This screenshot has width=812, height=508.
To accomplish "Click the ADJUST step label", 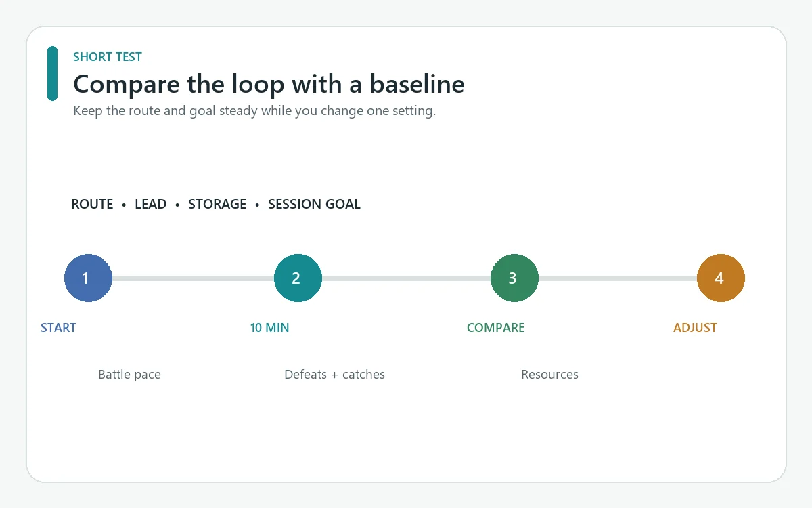I will click(695, 328).
